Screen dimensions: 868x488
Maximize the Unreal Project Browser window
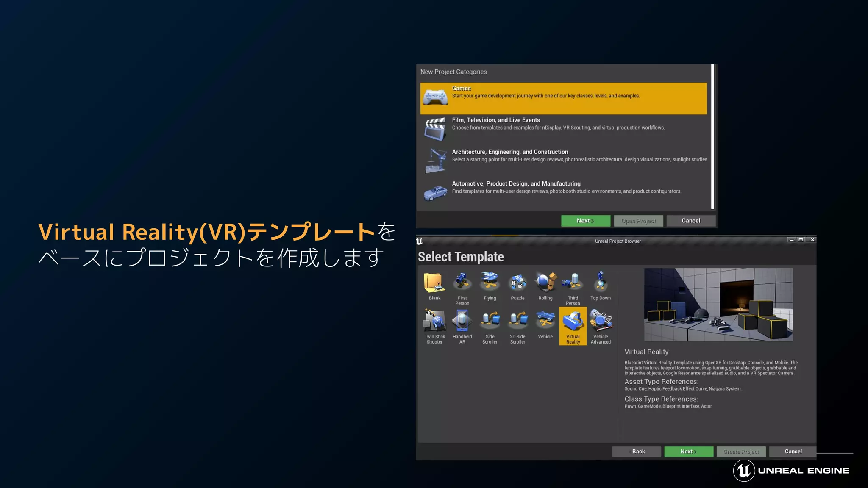(x=801, y=240)
